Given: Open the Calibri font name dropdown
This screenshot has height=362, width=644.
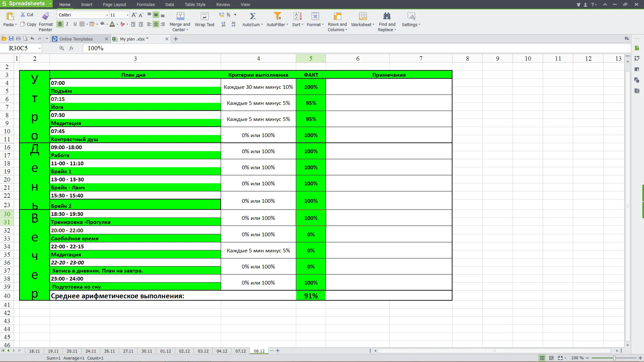Looking at the screenshot, I should click(107, 15).
